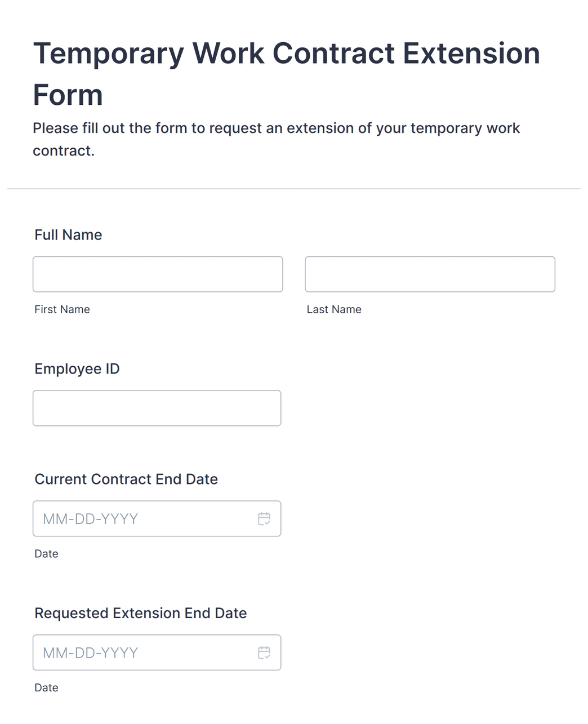Click the Employee ID label
This screenshot has height=724, width=588.
77,369
